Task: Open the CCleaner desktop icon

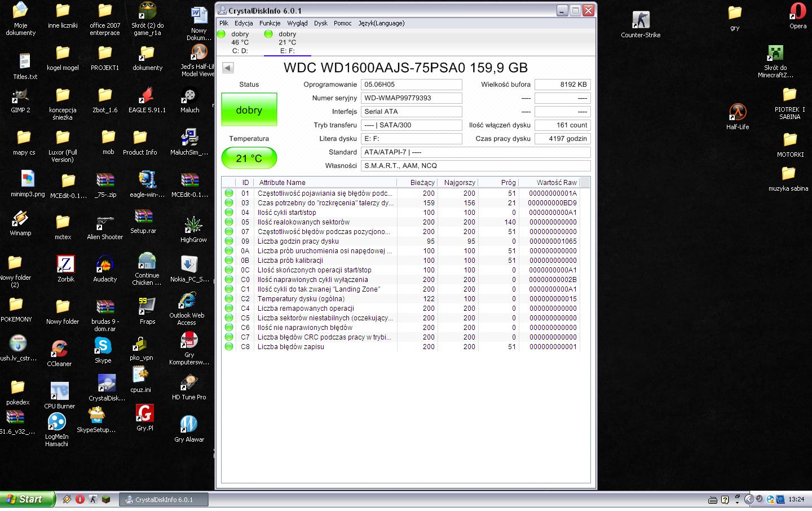Action: point(59,354)
